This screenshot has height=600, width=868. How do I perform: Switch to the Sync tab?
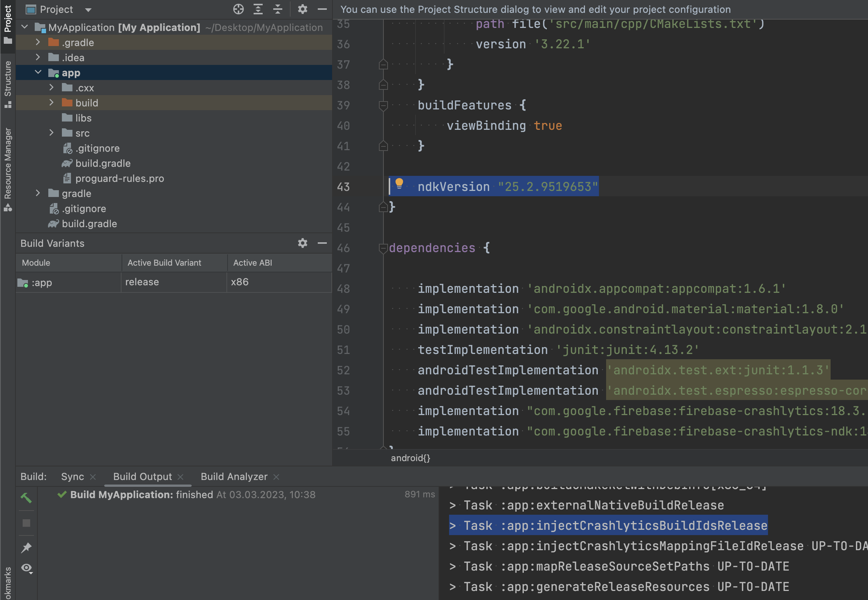pos(74,476)
